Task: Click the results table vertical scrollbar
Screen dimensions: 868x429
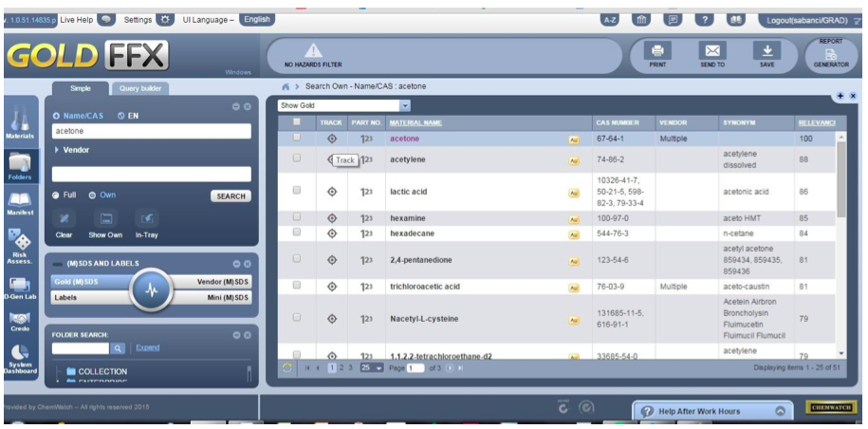Action: coord(840,180)
